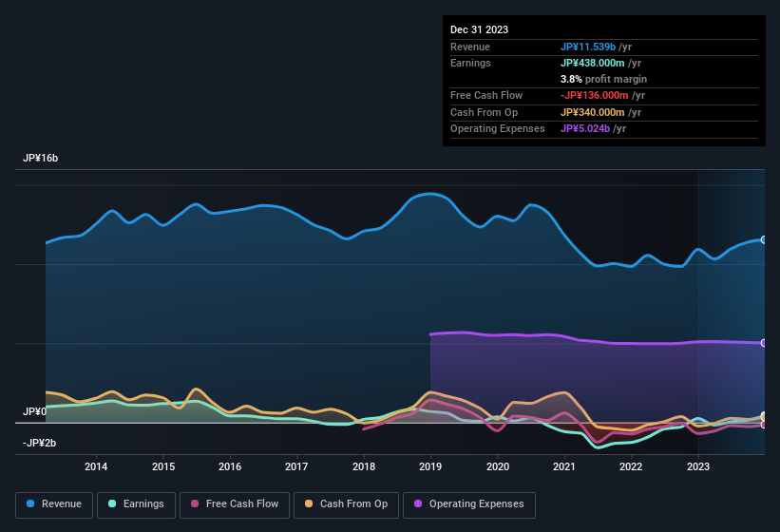Viewport: 780px width, 532px height.
Task: Click the 2018 year on the timeline
Action: pos(363,466)
